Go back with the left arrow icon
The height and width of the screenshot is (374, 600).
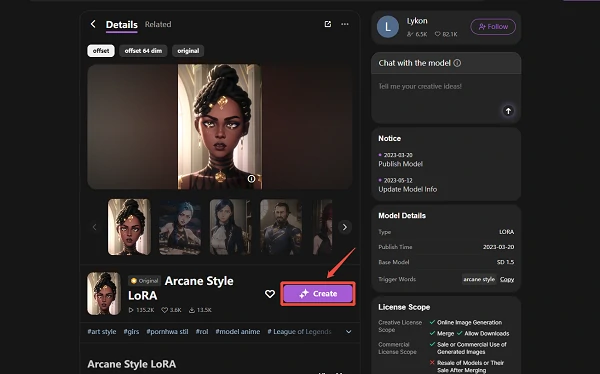(93, 24)
